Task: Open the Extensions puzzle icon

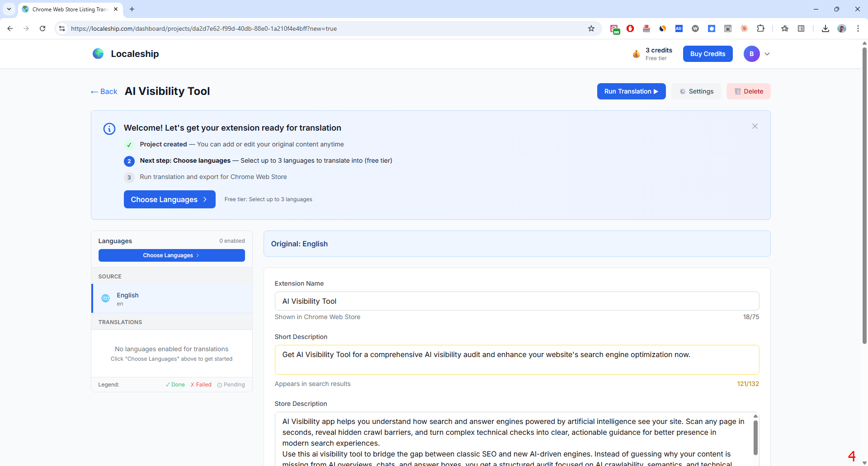Action: (x=760, y=28)
